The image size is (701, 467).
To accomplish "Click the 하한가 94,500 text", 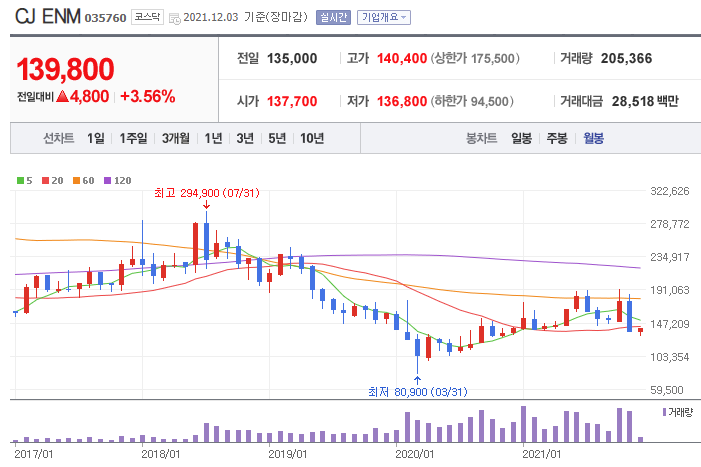I will (472, 101).
